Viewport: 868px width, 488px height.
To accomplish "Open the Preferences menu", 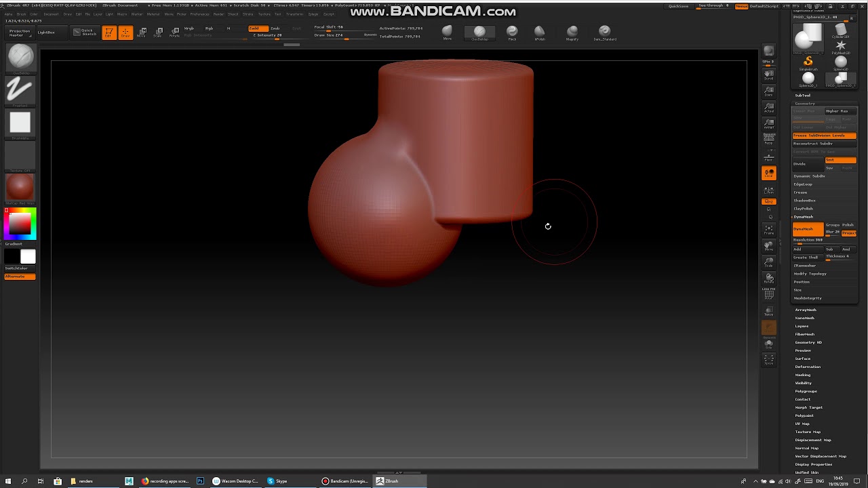I will [x=200, y=14].
